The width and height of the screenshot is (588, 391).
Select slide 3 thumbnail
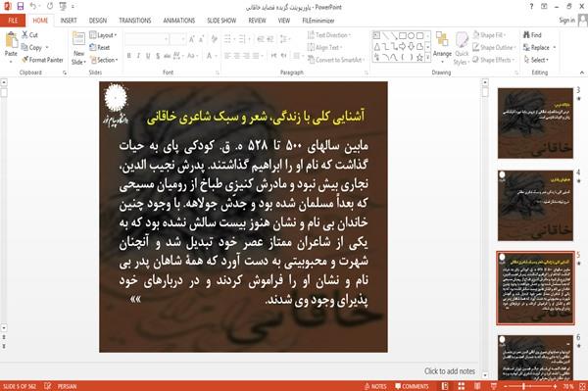(535, 122)
